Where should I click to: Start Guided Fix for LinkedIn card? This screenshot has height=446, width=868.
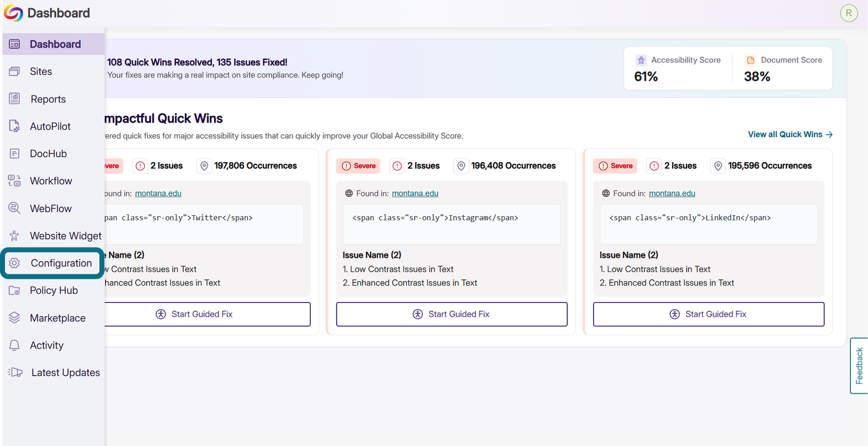tap(709, 314)
